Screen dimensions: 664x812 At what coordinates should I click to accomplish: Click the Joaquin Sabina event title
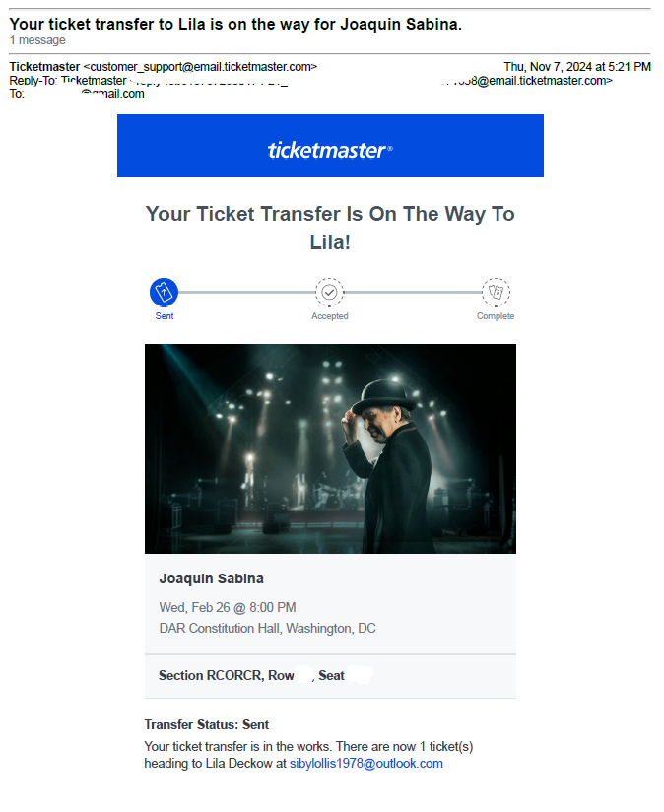pos(211,579)
